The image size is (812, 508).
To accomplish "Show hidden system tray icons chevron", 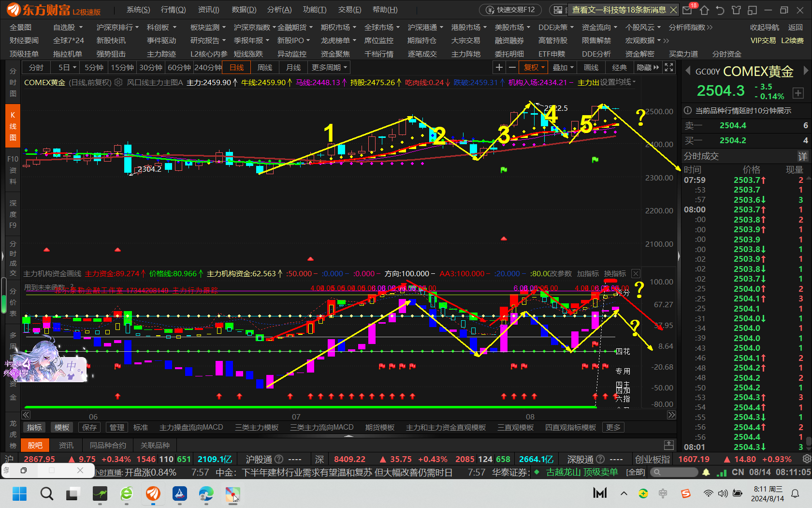I will click(624, 494).
